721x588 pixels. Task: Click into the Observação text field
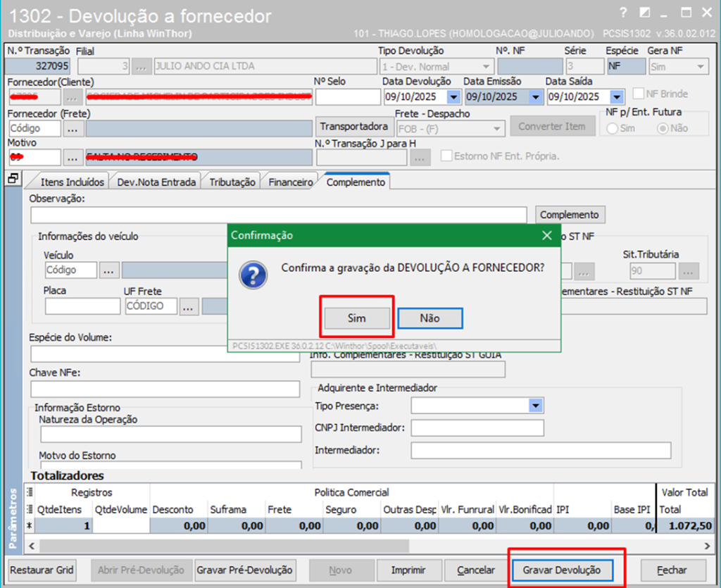point(278,215)
